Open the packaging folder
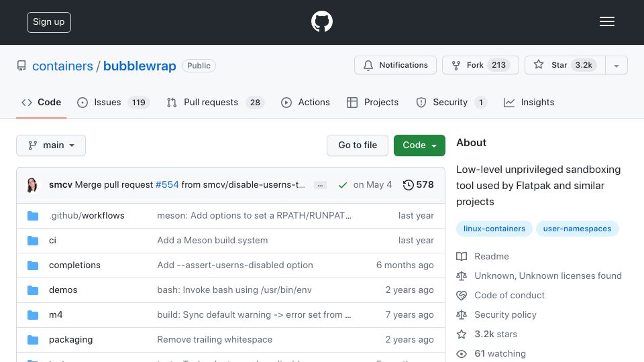This screenshot has height=362, width=644. 70,340
